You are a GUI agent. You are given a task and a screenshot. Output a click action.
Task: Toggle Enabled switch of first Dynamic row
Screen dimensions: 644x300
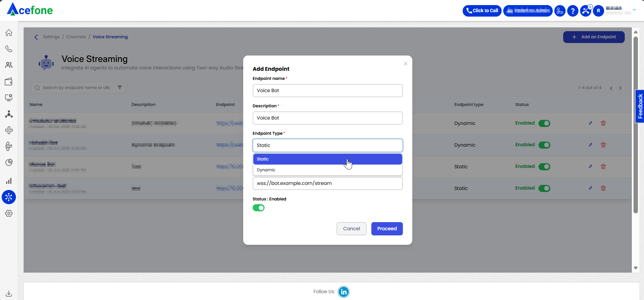[x=544, y=123]
